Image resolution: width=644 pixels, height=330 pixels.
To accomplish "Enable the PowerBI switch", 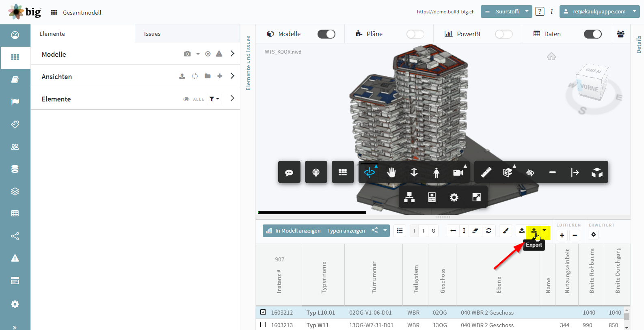I will point(504,34).
